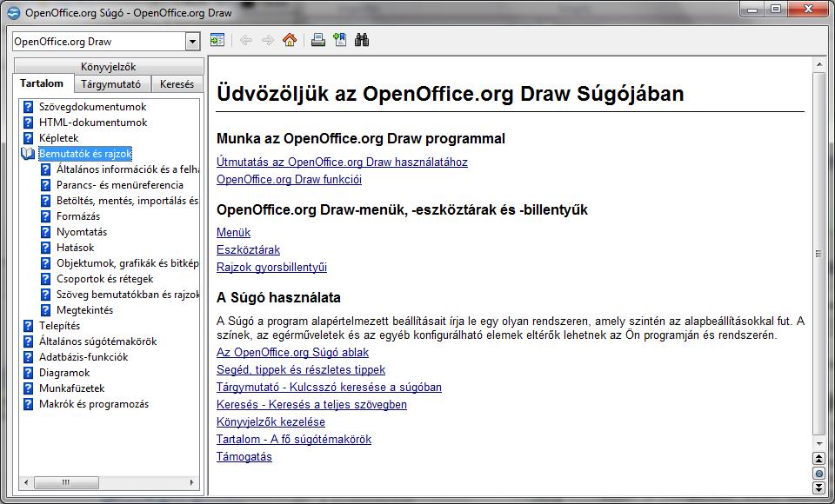
Task: Open Tárgymutató - Kulcsszó keresése link
Action: point(329,387)
